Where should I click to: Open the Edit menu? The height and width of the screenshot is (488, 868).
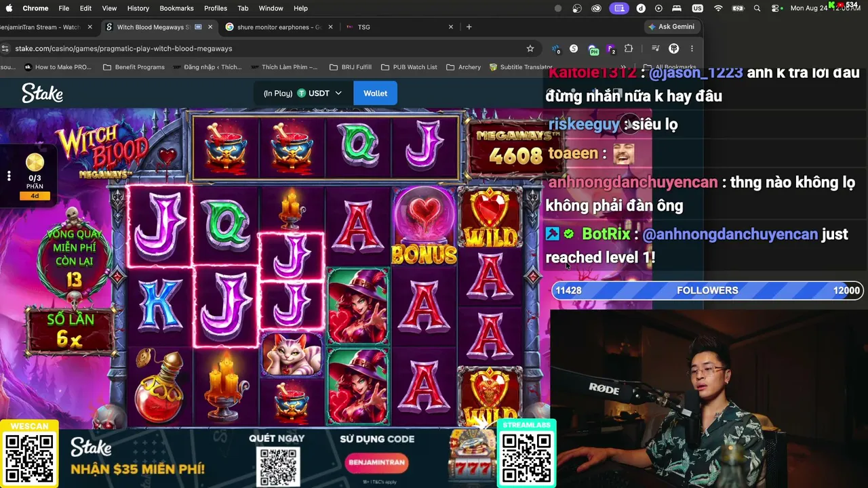[x=85, y=8]
